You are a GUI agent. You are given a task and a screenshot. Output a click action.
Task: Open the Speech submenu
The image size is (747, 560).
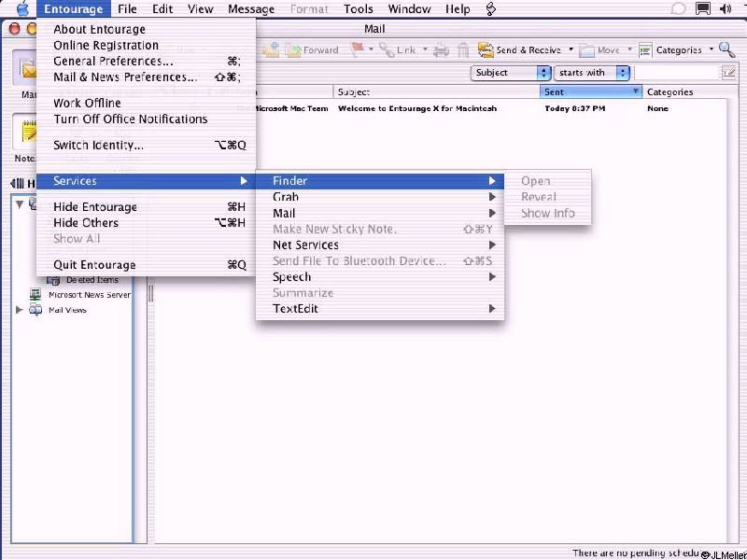pyautogui.click(x=380, y=276)
